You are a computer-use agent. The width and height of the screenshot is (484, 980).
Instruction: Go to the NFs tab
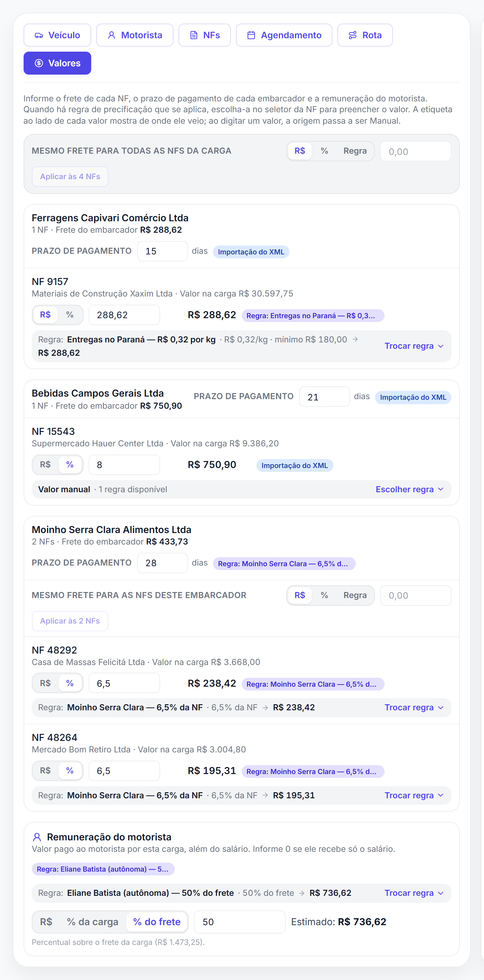tap(205, 35)
